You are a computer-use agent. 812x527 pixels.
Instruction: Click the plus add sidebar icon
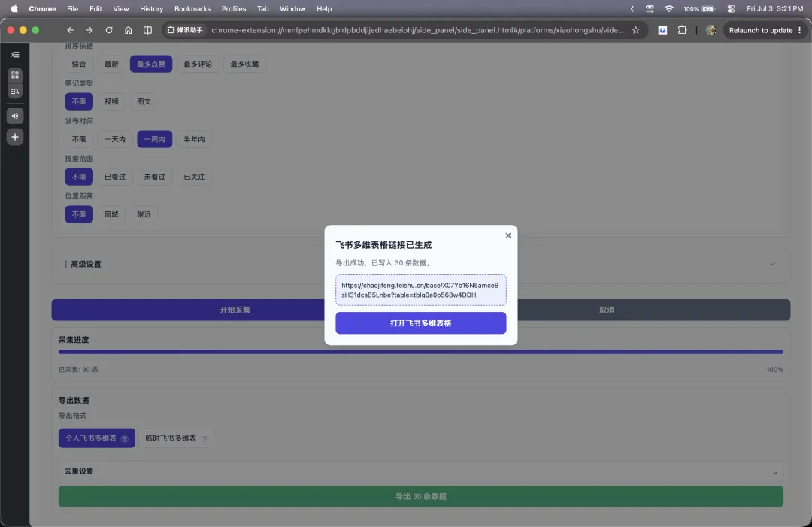15,137
